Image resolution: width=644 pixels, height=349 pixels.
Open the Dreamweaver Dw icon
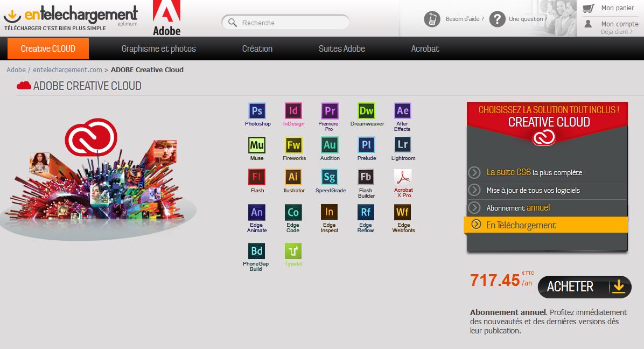[x=366, y=111]
